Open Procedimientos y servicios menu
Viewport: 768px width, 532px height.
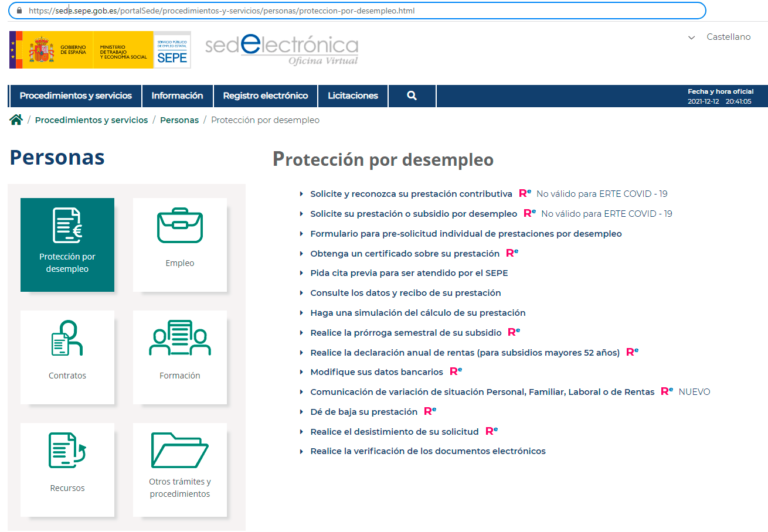[75, 96]
